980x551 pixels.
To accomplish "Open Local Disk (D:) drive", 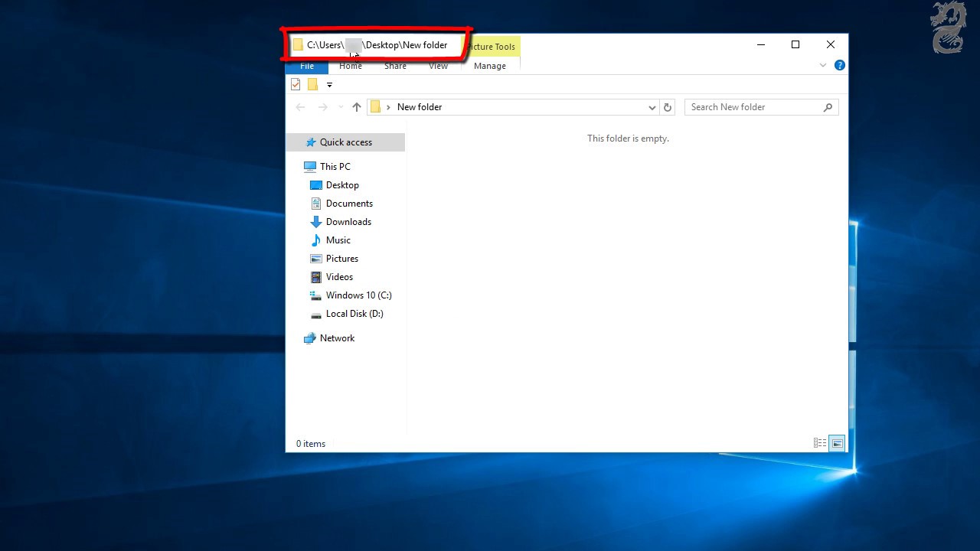I will click(x=354, y=314).
